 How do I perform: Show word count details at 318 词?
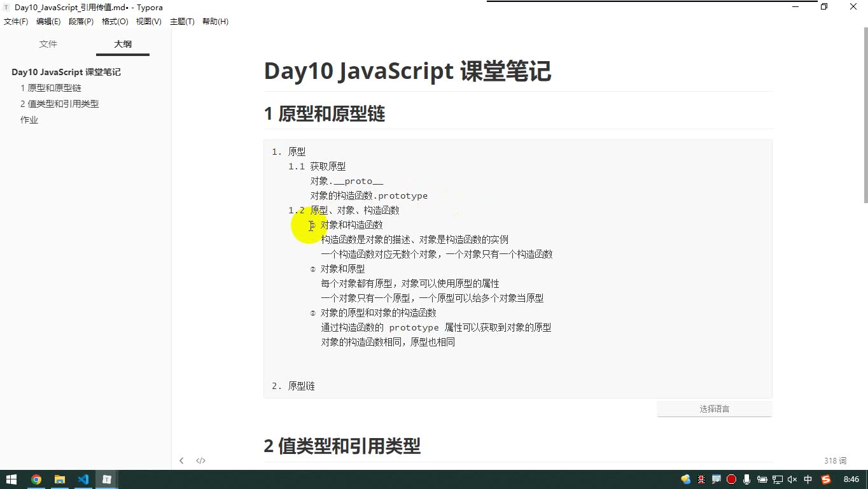[x=835, y=460]
